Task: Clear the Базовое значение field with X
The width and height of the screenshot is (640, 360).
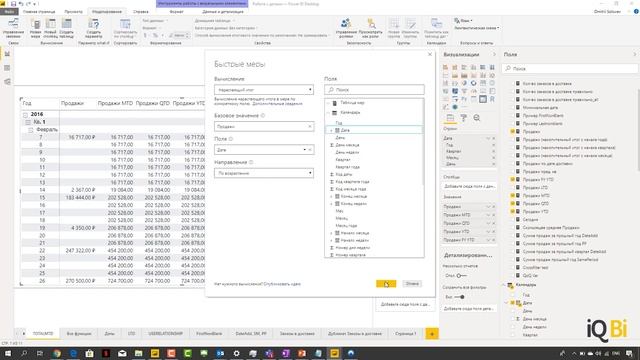Action: coord(310,127)
